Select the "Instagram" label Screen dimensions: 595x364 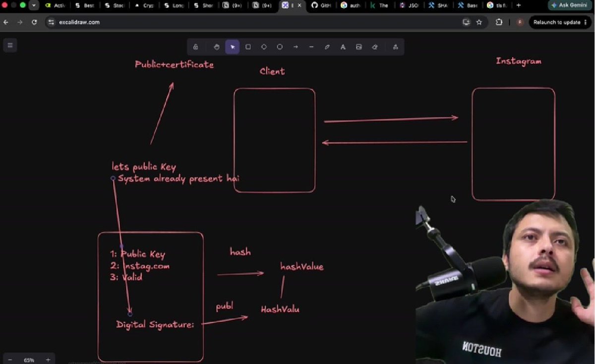[519, 61]
